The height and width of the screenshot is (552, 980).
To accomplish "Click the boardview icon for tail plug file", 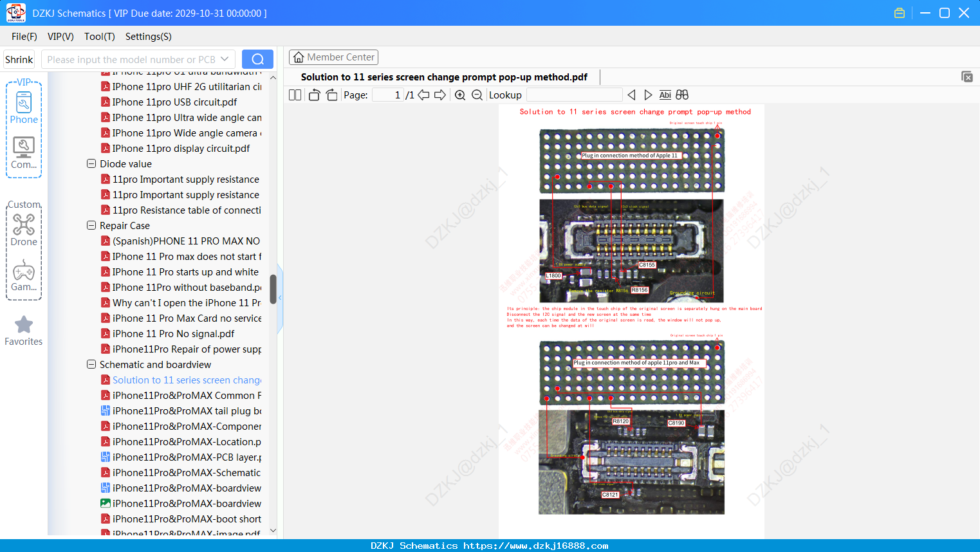I will coord(106,410).
